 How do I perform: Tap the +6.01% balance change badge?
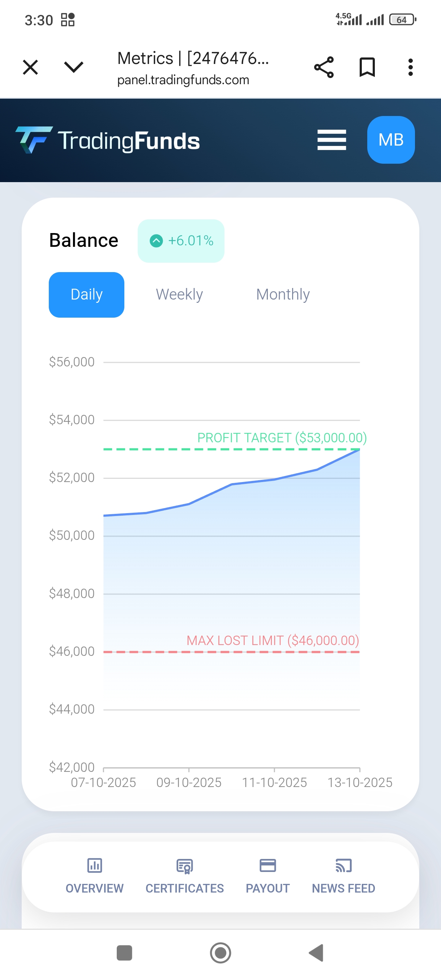coord(181,241)
